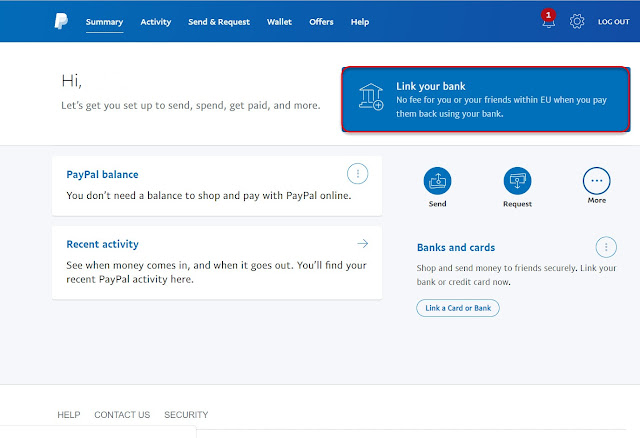Click 'See when money comes in' text
This screenshot has height=438, width=640.
[216, 272]
